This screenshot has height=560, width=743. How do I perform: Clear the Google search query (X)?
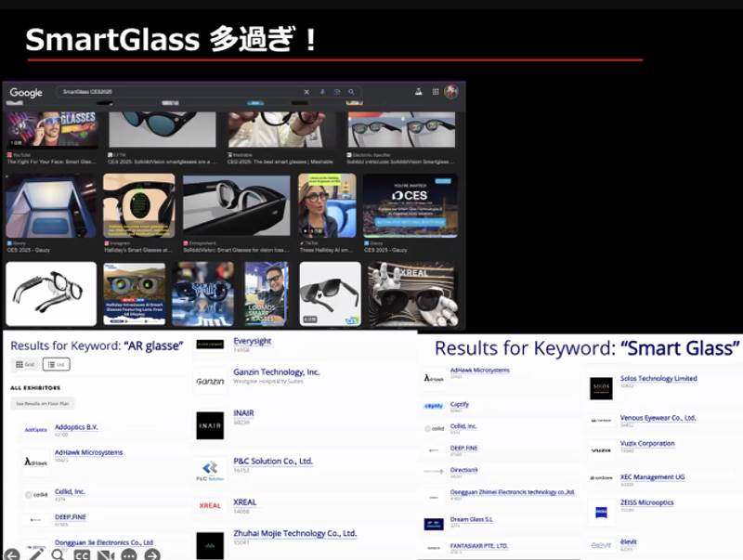pyautogui.click(x=306, y=92)
